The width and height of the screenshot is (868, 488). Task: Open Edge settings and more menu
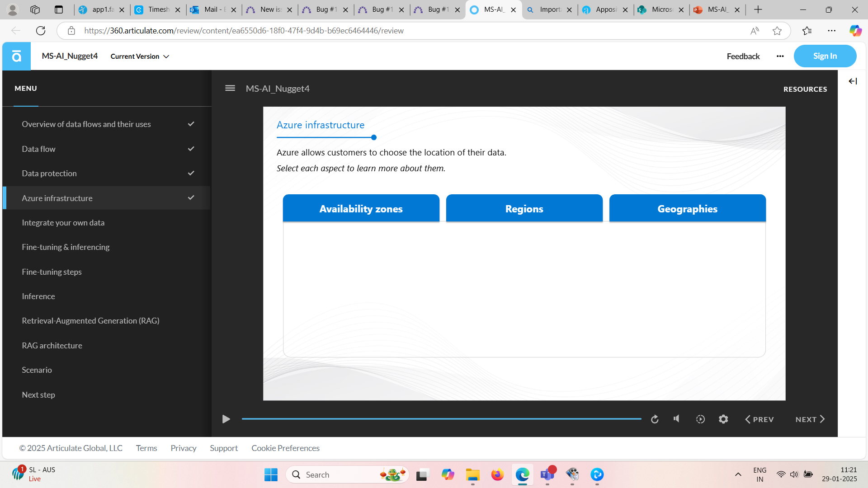pos(832,31)
